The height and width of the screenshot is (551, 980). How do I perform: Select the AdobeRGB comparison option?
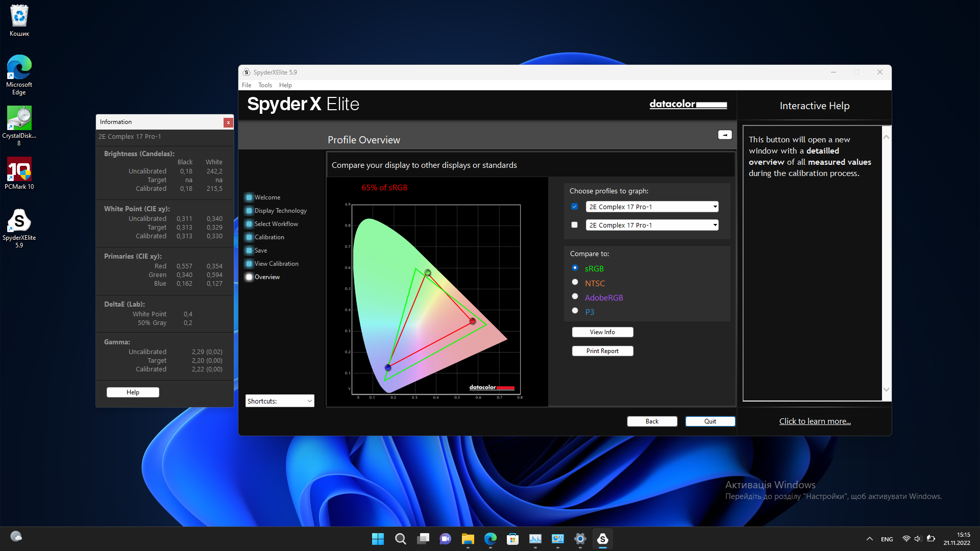tap(575, 296)
